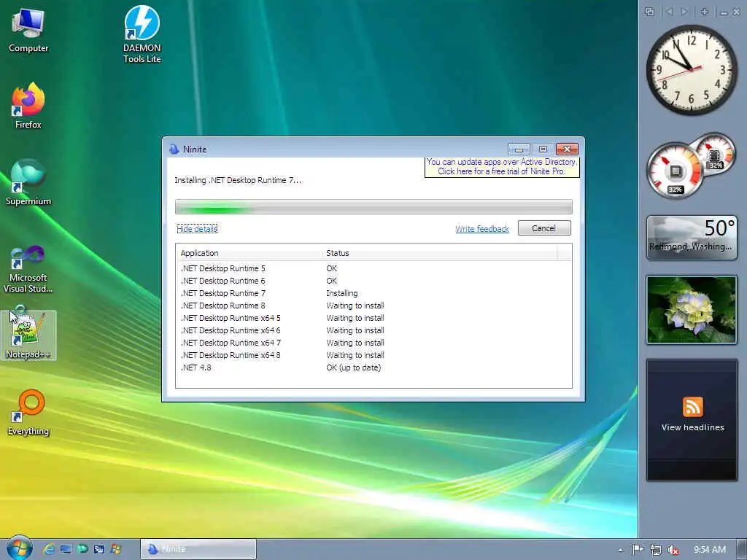Click the sidebar gadgets overview icon

[649, 12]
